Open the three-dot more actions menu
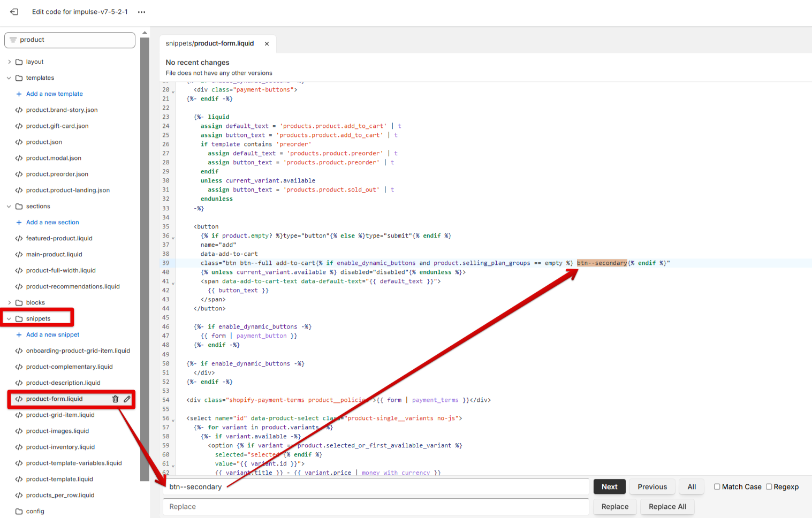This screenshot has height=518, width=812. click(141, 12)
